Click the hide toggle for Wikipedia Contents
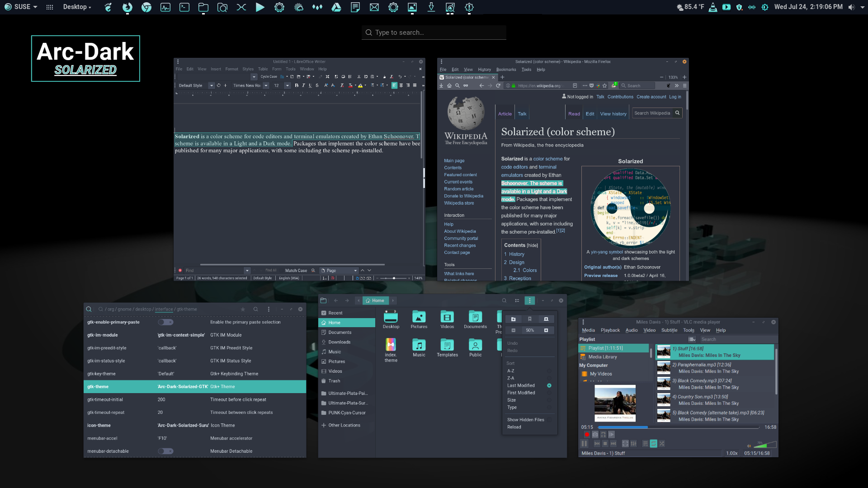The width and height of the screenshot is (868, 488). (533, 245)
